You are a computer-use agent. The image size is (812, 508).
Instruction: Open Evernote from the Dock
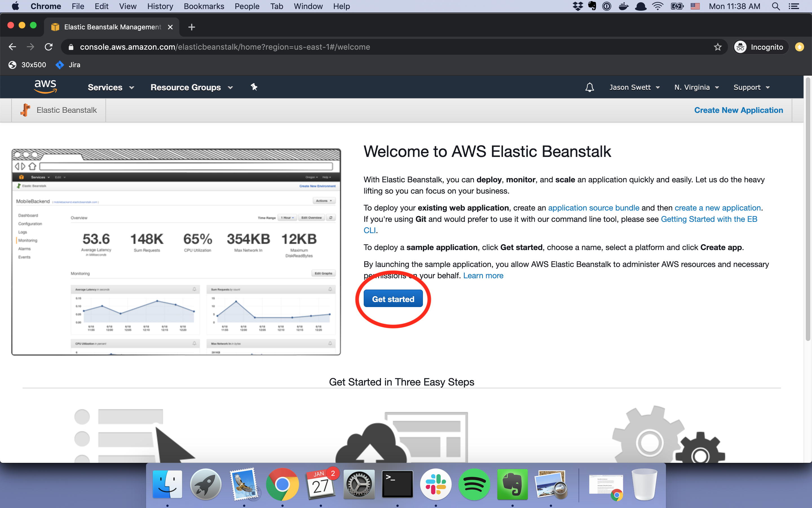[512, 484]
